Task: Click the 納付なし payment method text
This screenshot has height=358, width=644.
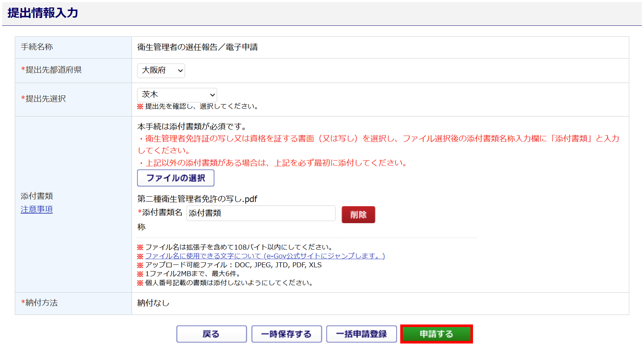Action: tap(153, 303)
